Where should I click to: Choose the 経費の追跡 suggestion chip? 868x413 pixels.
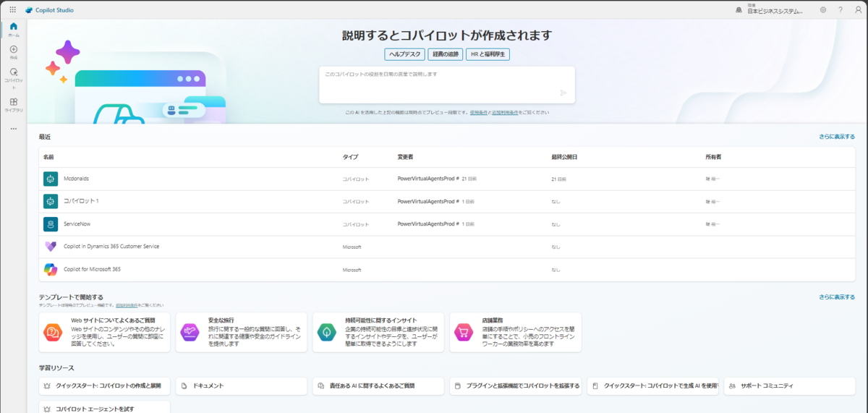tap(446, 54)
